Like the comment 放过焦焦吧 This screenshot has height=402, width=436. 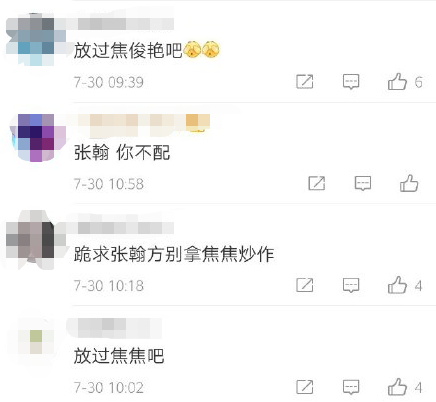(x=397, y=387)
